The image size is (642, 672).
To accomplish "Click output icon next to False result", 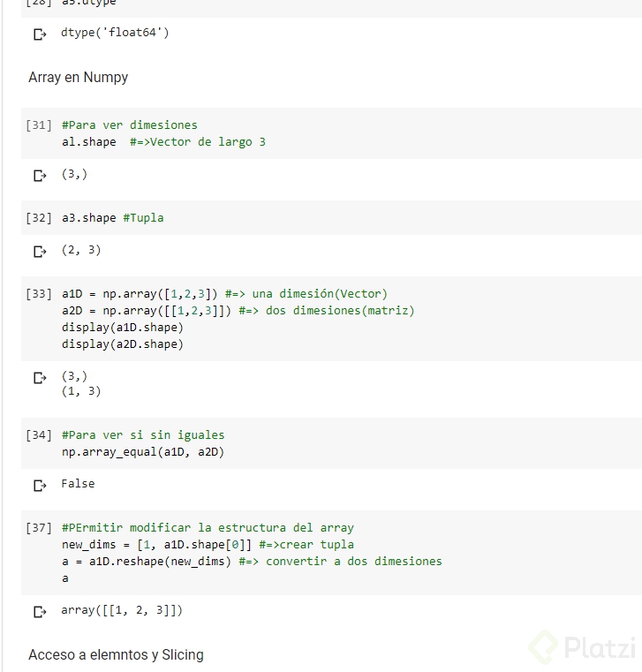I will [40, 485].
